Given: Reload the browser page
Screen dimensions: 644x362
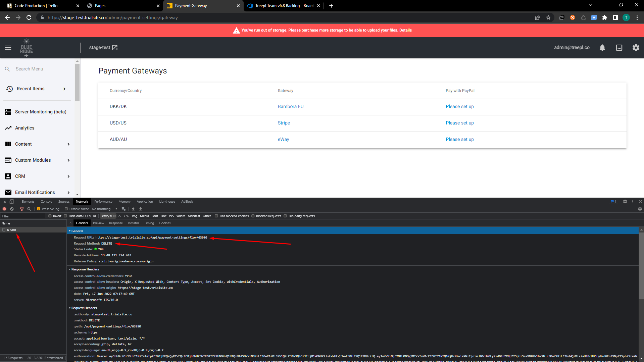Looking at the screenshot, I should 29,17.
